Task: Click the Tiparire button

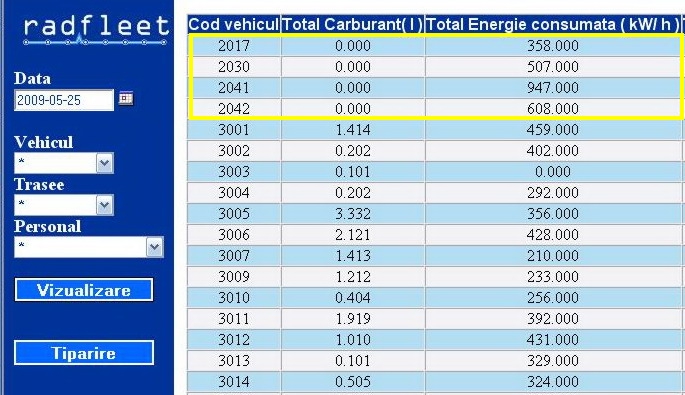Action: (x=84, y=353)
